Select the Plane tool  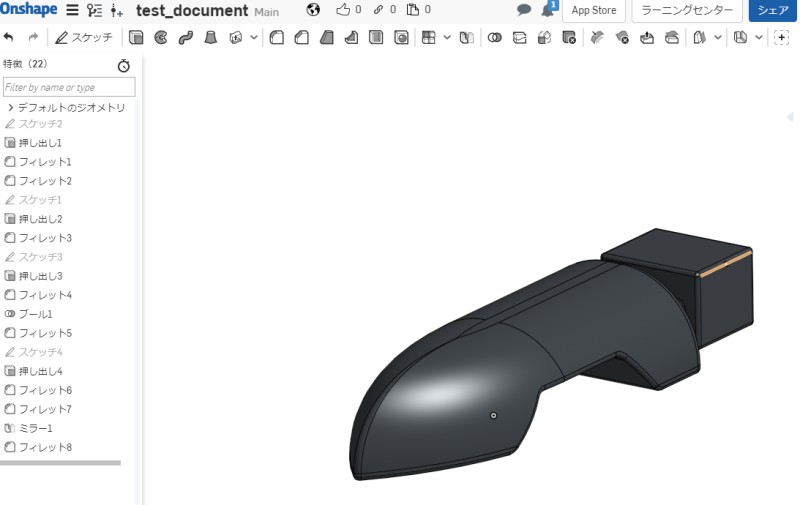(699, 37)
